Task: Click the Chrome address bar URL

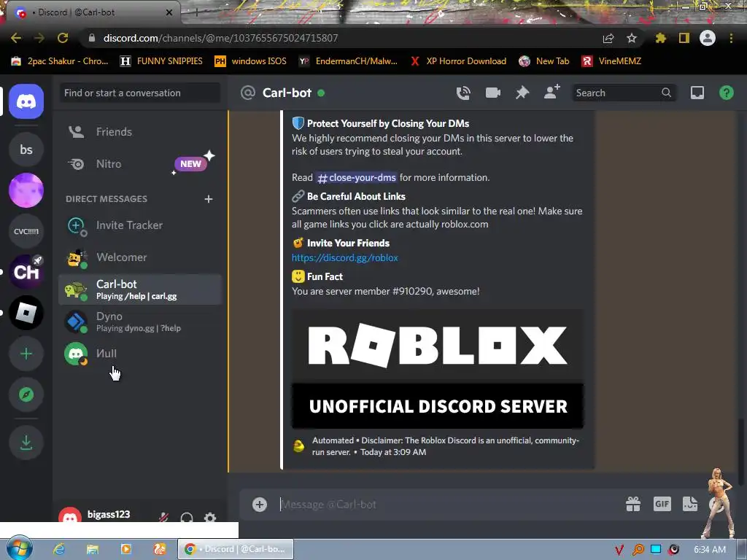Action: (x=220, y=38)
